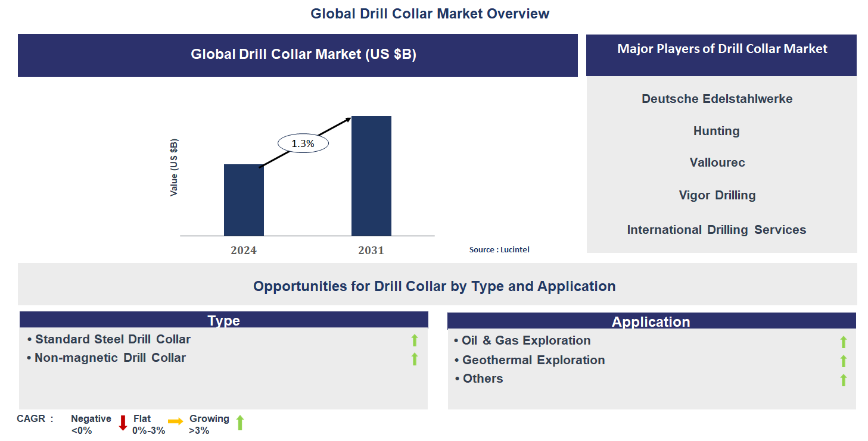Click International Drilling Services entry
This screenshot has width=868, height=441.
(716, 230)
